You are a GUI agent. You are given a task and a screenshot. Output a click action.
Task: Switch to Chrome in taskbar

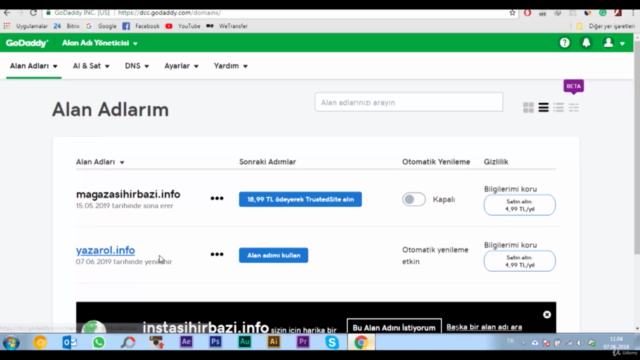pyautogui.click(x=361, y=342)
